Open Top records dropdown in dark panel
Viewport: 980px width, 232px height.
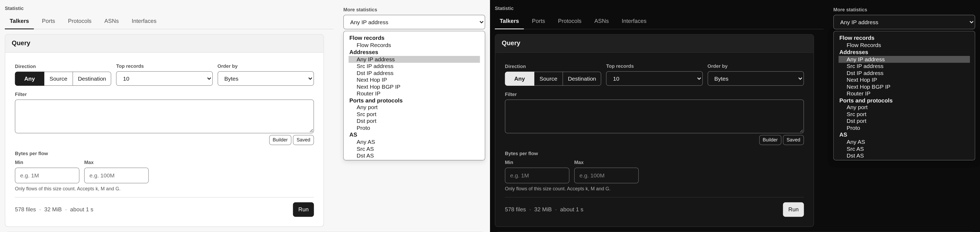tap(654, 79)
